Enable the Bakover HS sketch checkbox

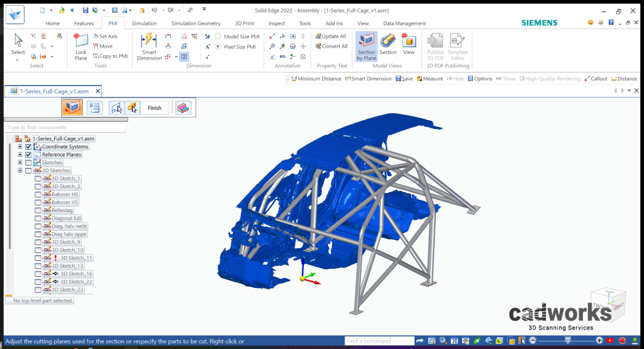(x=38, y=194)
